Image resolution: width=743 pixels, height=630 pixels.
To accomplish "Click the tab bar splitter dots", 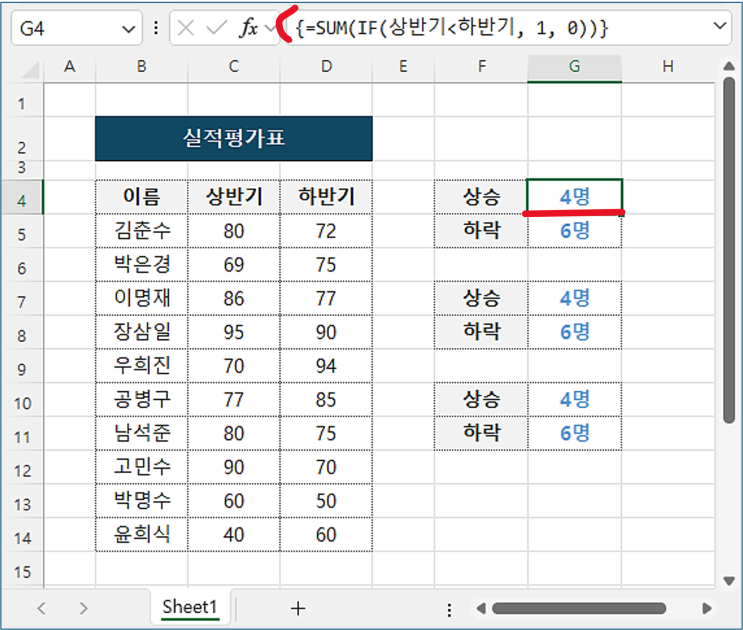I will coord(449,610).
